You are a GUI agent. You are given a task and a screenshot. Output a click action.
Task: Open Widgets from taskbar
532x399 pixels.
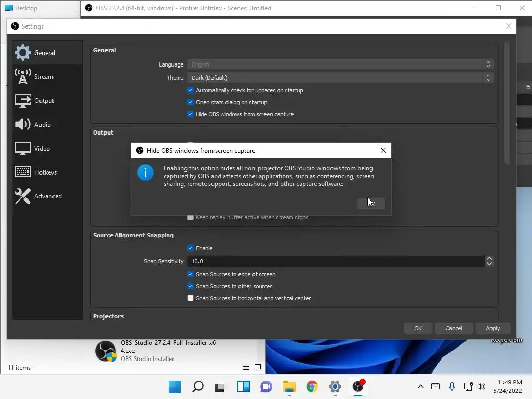click(243, 387)
